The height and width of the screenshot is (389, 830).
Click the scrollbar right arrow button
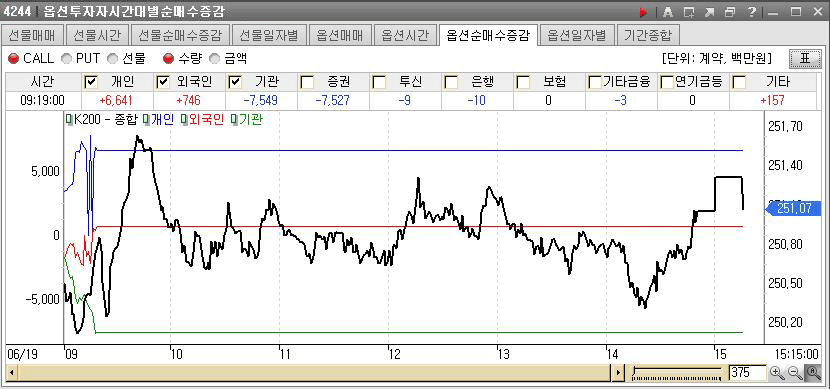pyautogui.click(x=619, y=373)
